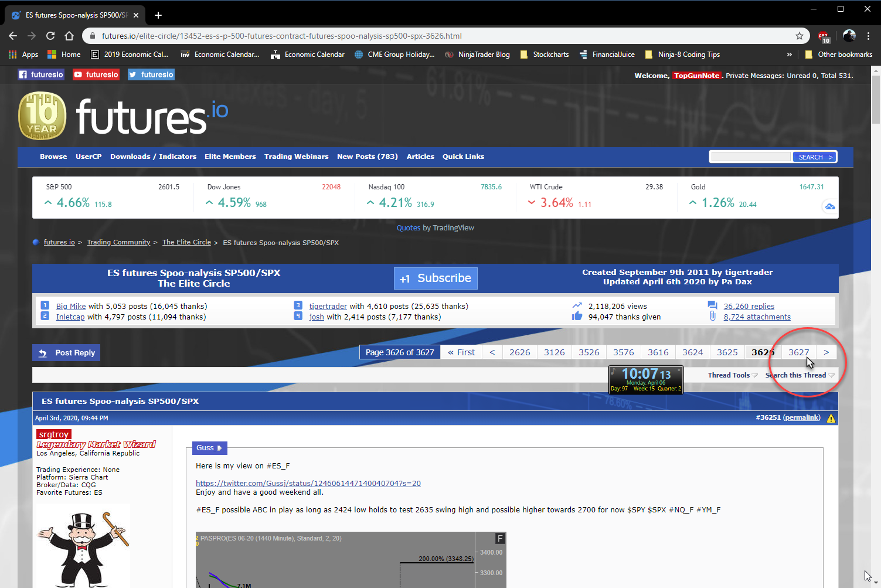
Task: Reload the page with the refresh icon
Action: point(50,36)
